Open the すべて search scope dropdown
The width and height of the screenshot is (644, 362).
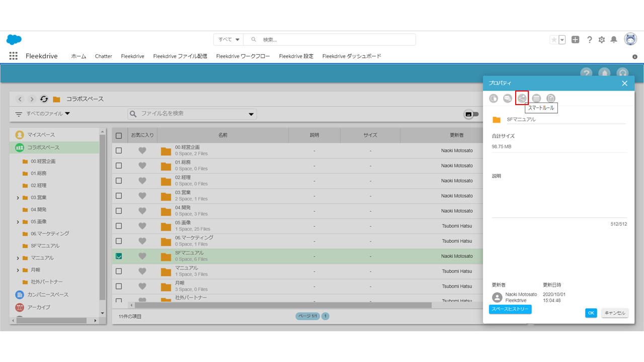[229, 40]
